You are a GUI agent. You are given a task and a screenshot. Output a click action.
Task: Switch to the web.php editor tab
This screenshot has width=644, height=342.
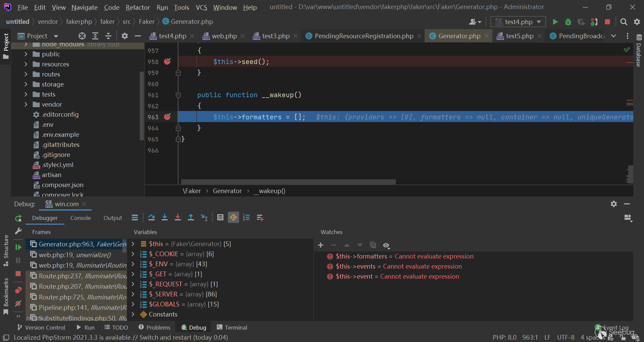click(224, 36)
